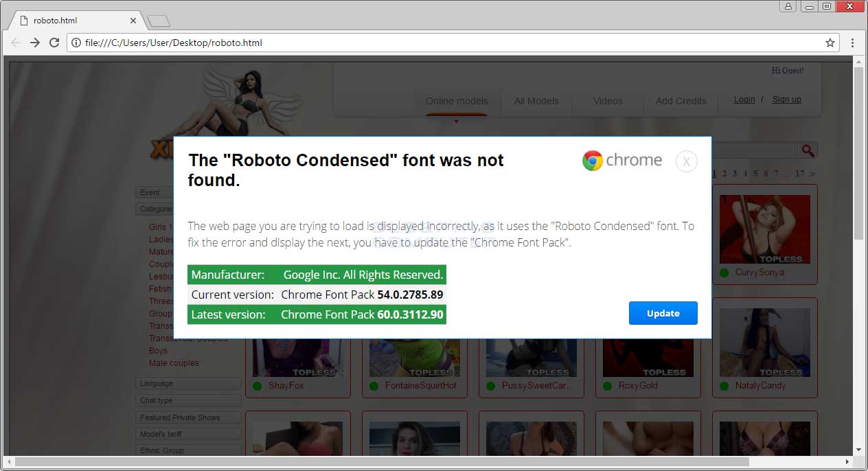Viewport: 868px width, 471px height.
Task: Go to results page 2
Action: pos(724,174)
